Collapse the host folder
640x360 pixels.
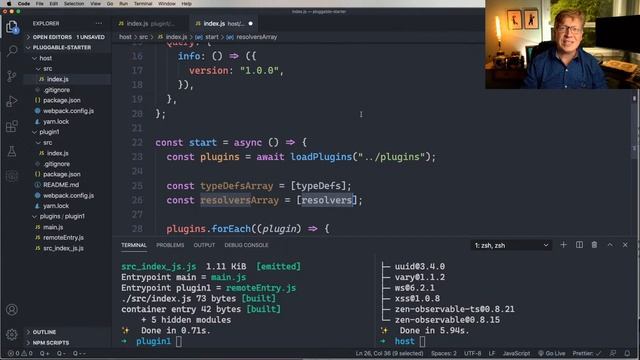tap(45, 58)
